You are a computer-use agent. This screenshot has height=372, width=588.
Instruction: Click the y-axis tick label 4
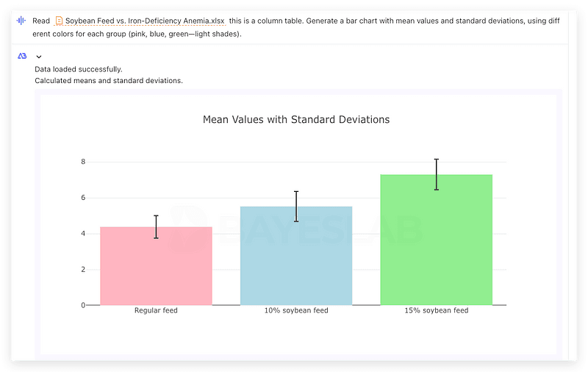pyautogui.click(x=83, y=234)
